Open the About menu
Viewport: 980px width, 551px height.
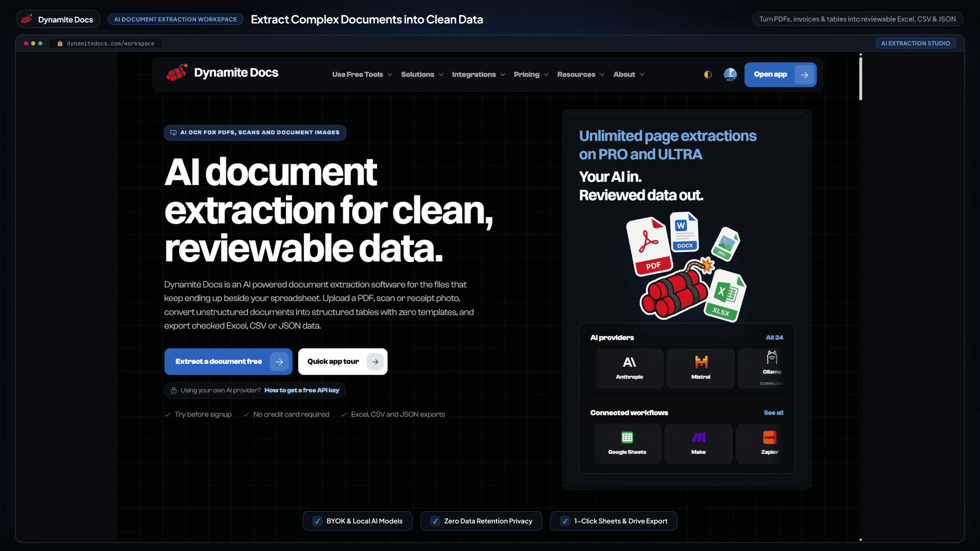point(629,74)
